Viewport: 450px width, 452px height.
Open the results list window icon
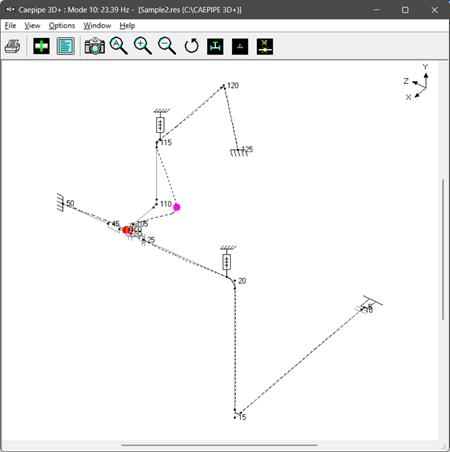point(66,46)
